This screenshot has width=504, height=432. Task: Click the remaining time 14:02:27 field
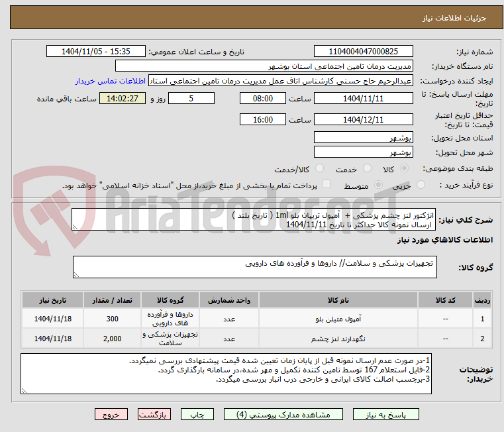point(122,99)
